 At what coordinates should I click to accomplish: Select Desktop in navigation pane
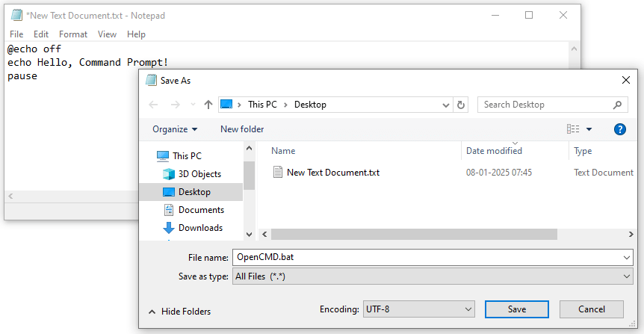tap(191, 192)
